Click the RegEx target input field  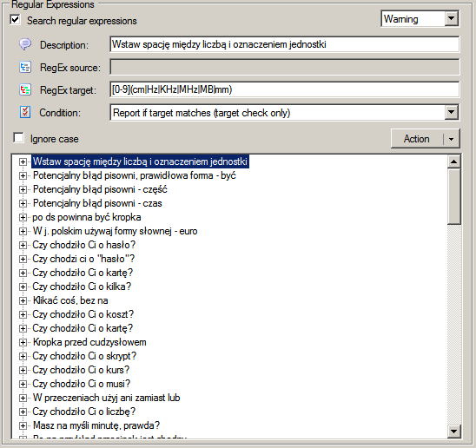tap(284, 89)
